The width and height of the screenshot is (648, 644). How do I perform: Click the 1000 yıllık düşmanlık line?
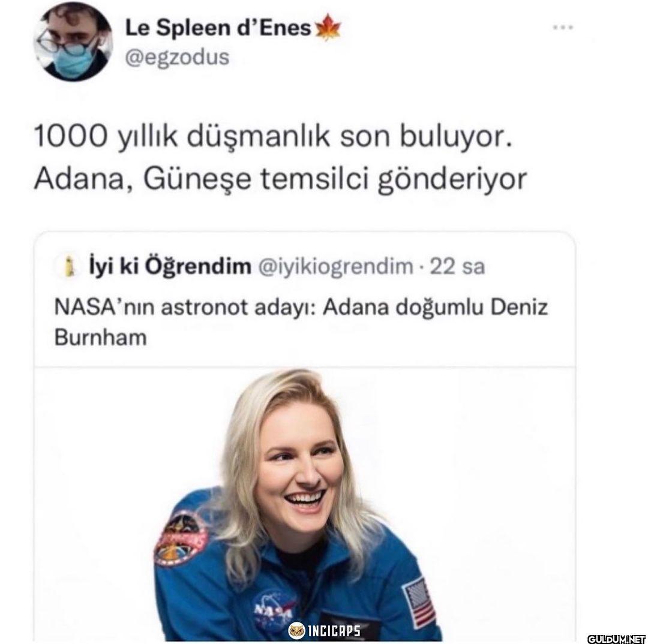[273, 136]
